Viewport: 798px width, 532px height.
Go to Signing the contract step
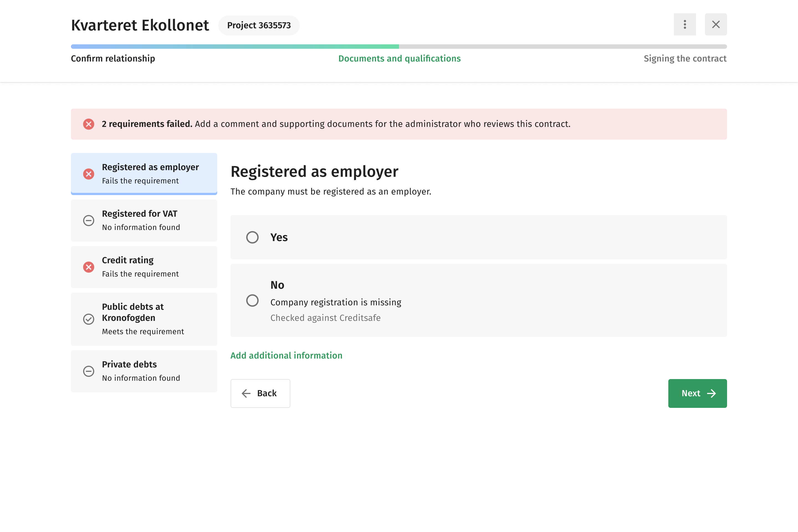(685, 59)
